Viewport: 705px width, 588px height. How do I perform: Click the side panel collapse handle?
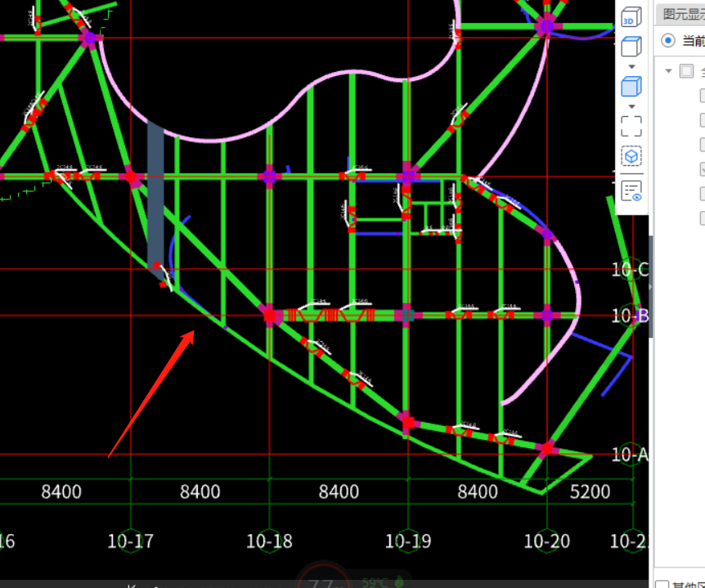click(x=650, y=286)
